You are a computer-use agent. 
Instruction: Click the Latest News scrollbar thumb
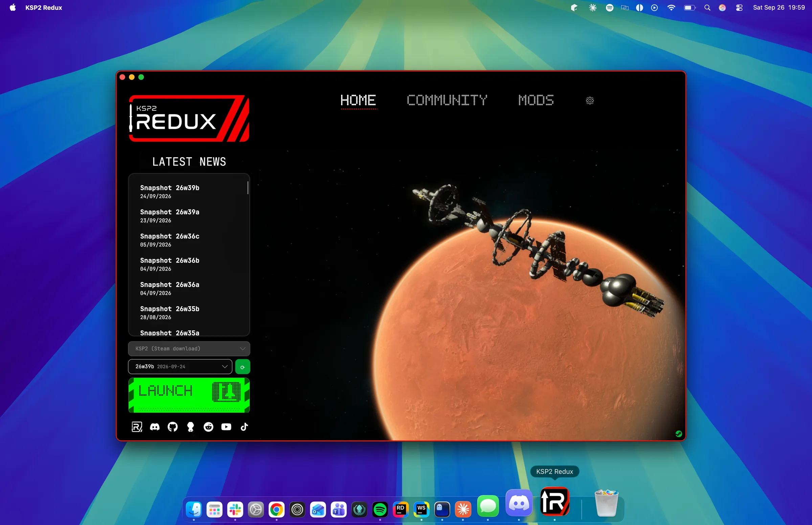pyautogui.click(x=248, y=188)
